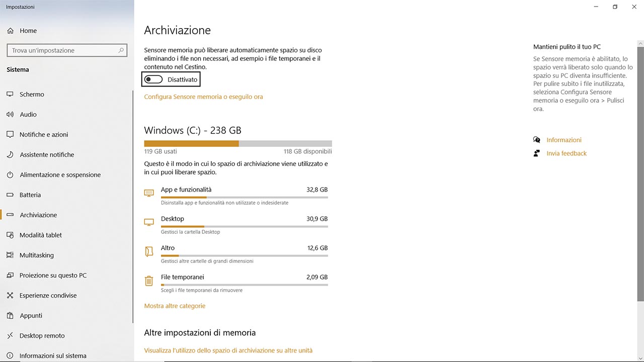The image size is (644, 362).
Task: Open the Audio settings page
Action: (x=66, y=114)
